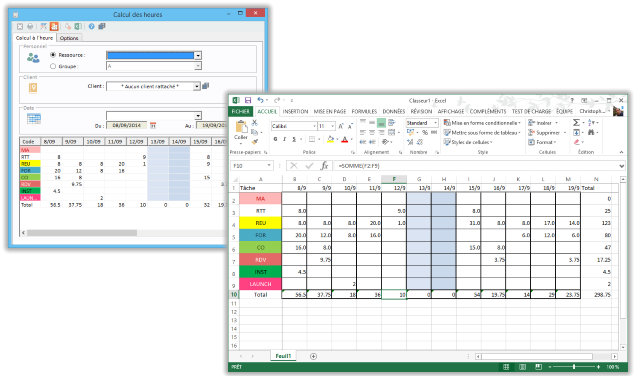Switch to the INSERTION ribbon tab
Viewport: 640px width, 376px height.
296,111
